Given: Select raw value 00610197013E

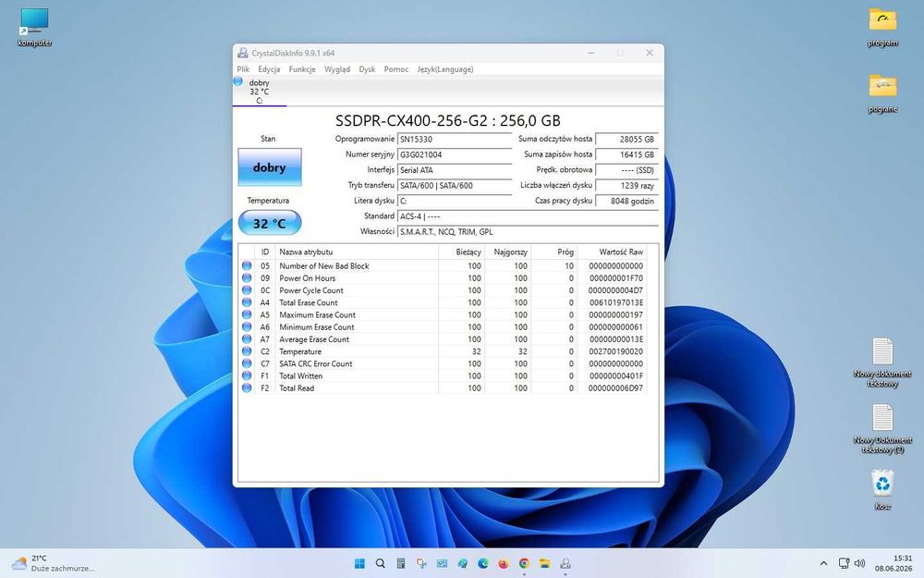Looking at the screenshot, I should point(615,302).
